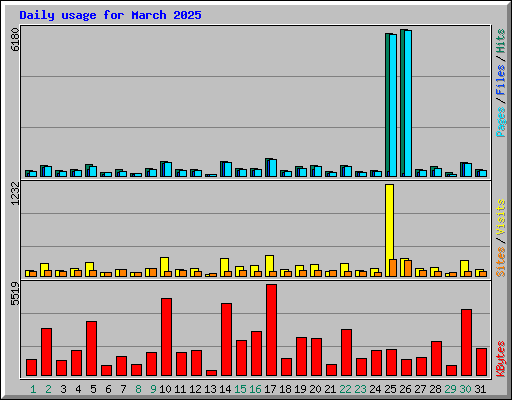
Task: Click the orange sites bar for day 26
Action: [x=408, y=268]
